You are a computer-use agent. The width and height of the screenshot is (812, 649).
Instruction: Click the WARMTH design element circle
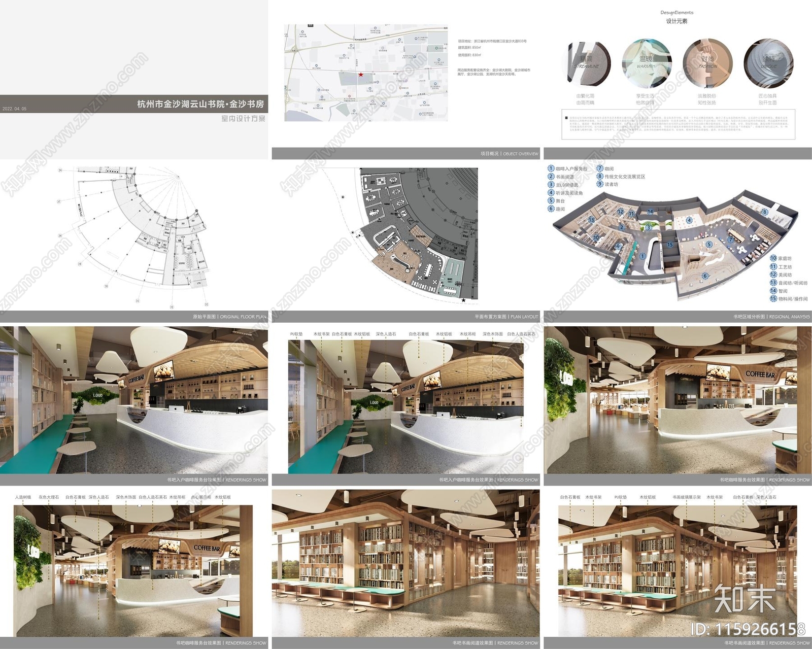[647, 63]
